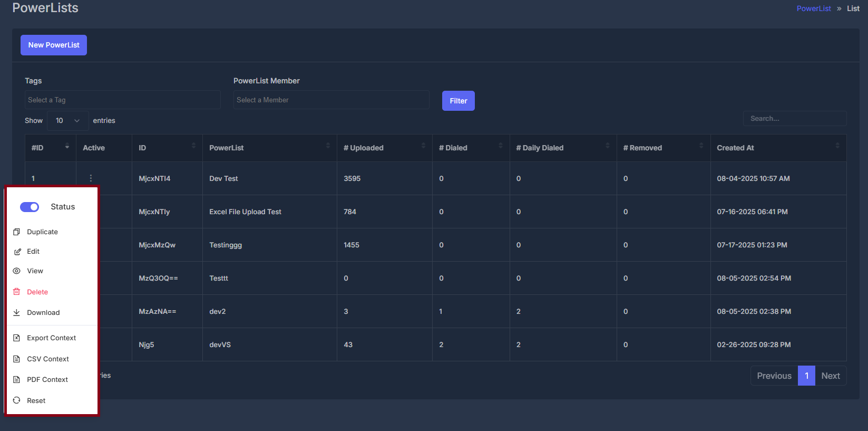Open the Select a Member dropdown

click(331, 100)
